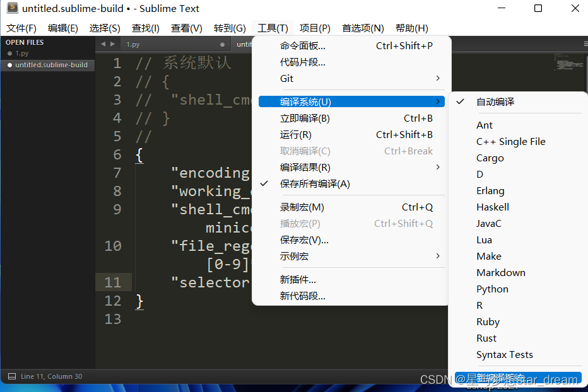Expand the Git submenu

287,78
